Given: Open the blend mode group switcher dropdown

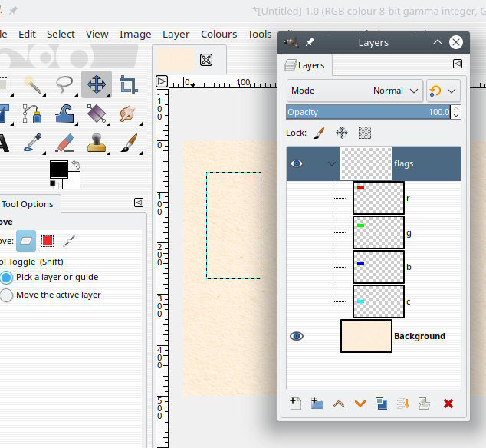Looking at the screenshot, I should [444, 91].
